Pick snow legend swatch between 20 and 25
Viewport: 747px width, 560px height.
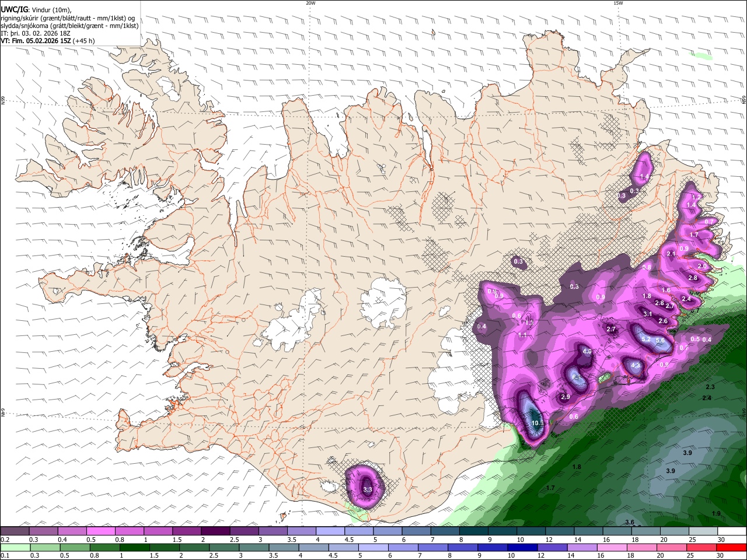pos(675,531)
